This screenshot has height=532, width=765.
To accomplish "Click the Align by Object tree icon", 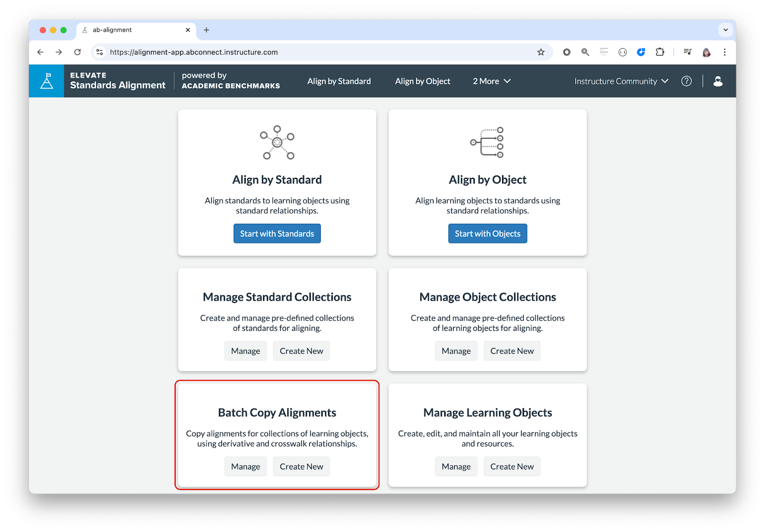I will coord(487,142).
